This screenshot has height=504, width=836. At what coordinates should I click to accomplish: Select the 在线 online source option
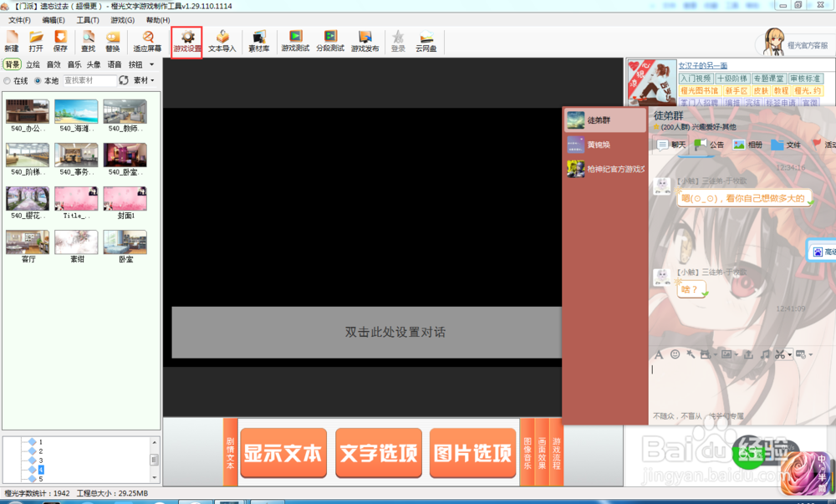tap(17, 80)
